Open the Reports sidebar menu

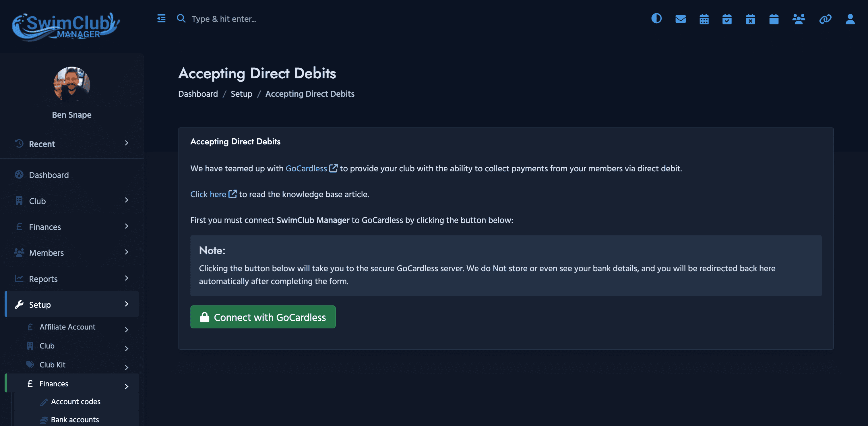(x=72, y=279)
